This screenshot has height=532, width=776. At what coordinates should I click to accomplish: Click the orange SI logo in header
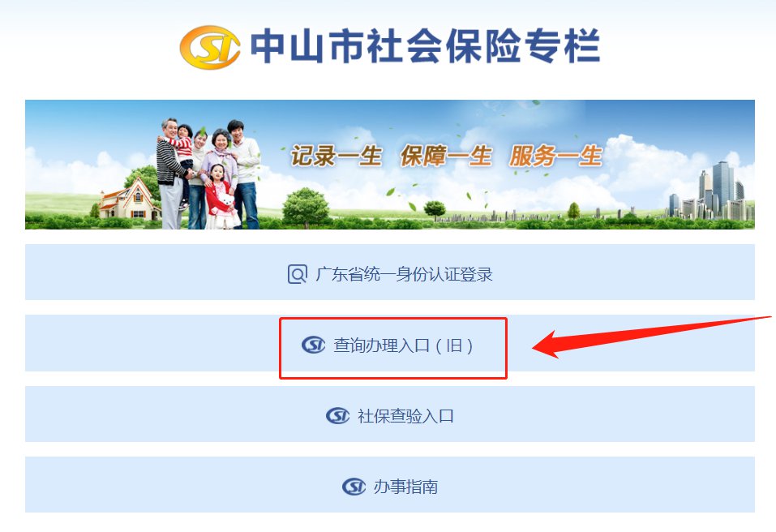(x=210, y=47)
